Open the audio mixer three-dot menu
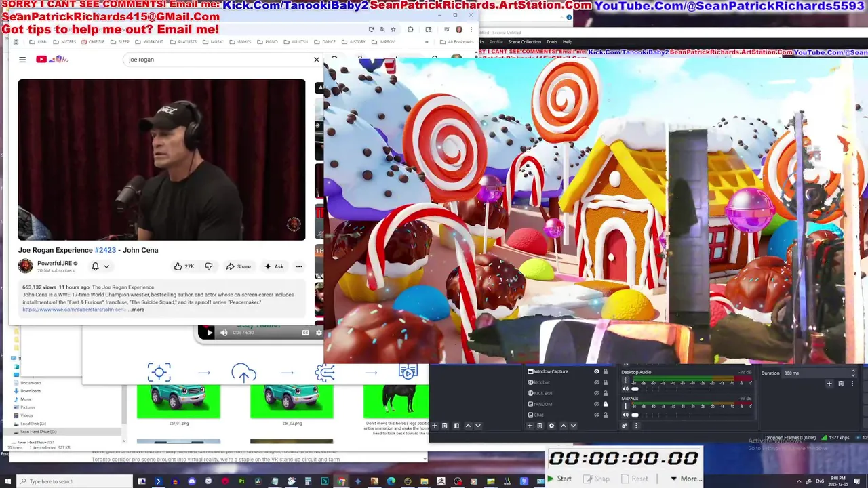The width and height of the screenshot is (868, 488). (x=636, y=426)
